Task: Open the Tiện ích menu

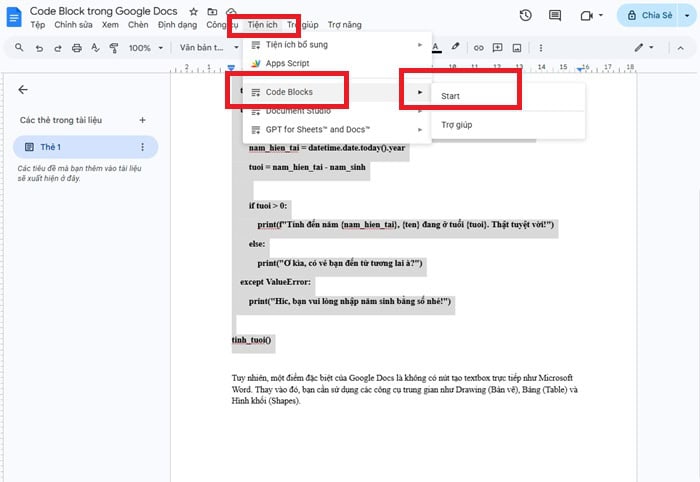Action: [262, 25]
